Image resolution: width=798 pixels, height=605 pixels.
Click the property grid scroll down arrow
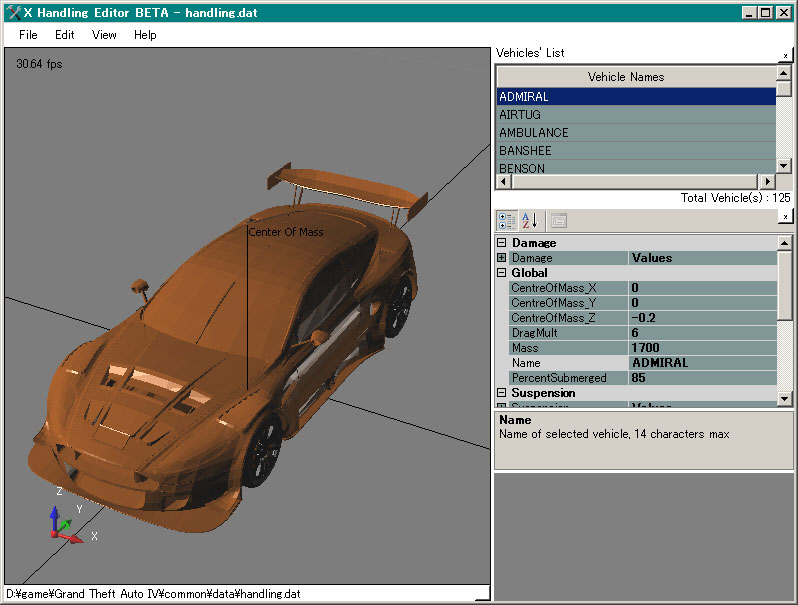coord(784,399)
